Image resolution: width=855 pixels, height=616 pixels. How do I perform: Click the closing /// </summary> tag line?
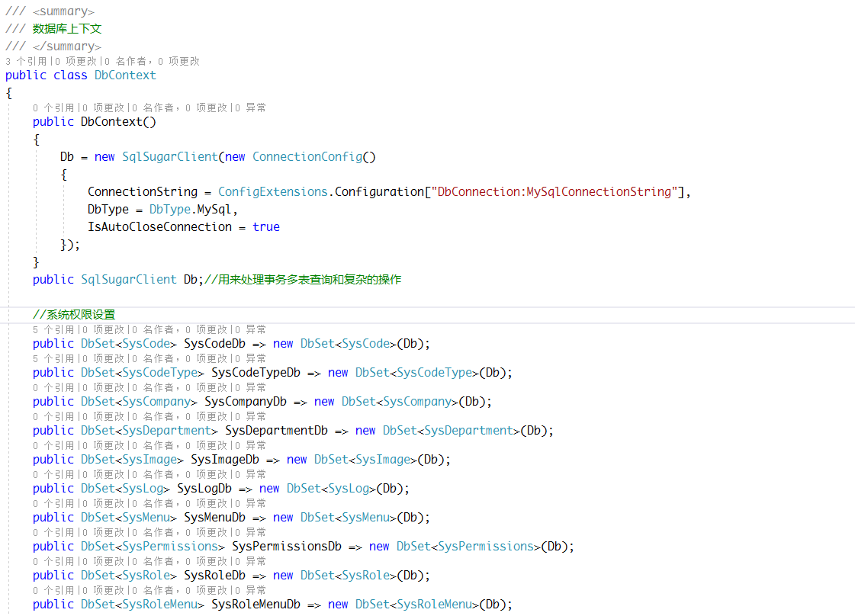tap(53, 47)
